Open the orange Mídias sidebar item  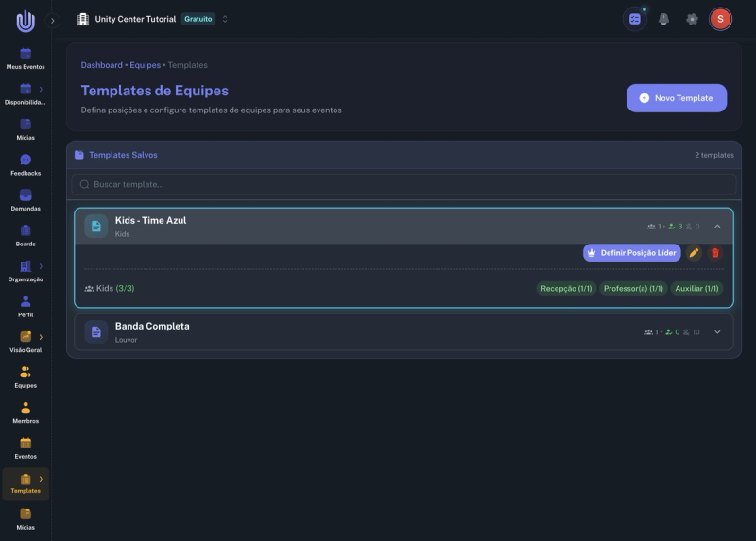(x=26, y=519)
